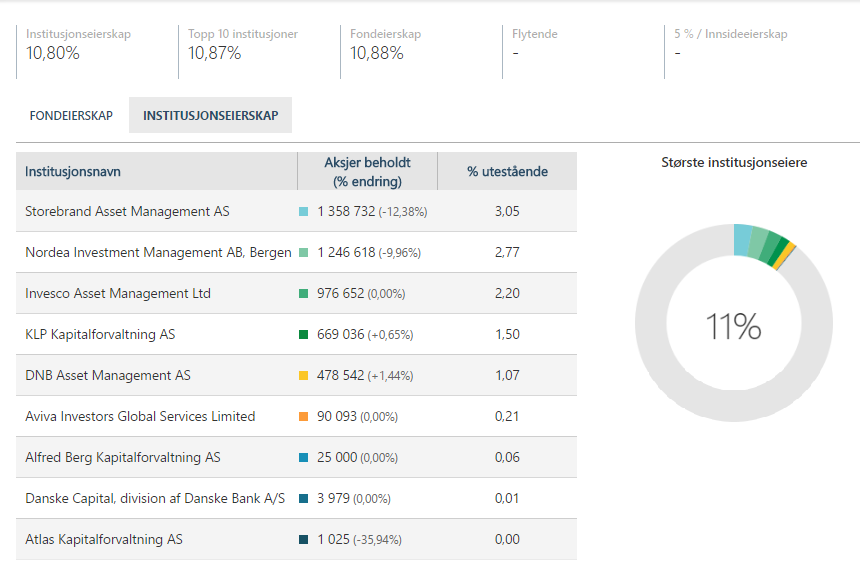This screenshot has width=860, height=567.
Task: Click shares value 3 979
Action: coord(333,498)
